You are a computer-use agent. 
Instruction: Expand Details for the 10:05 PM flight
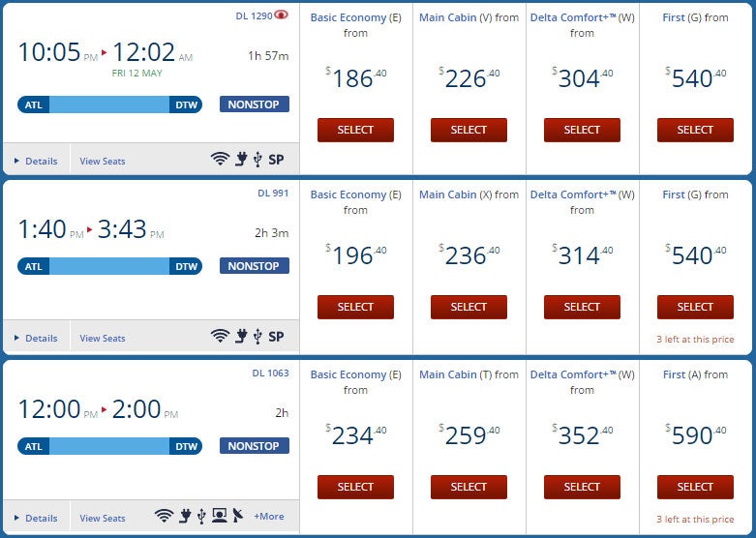[36, 161]
